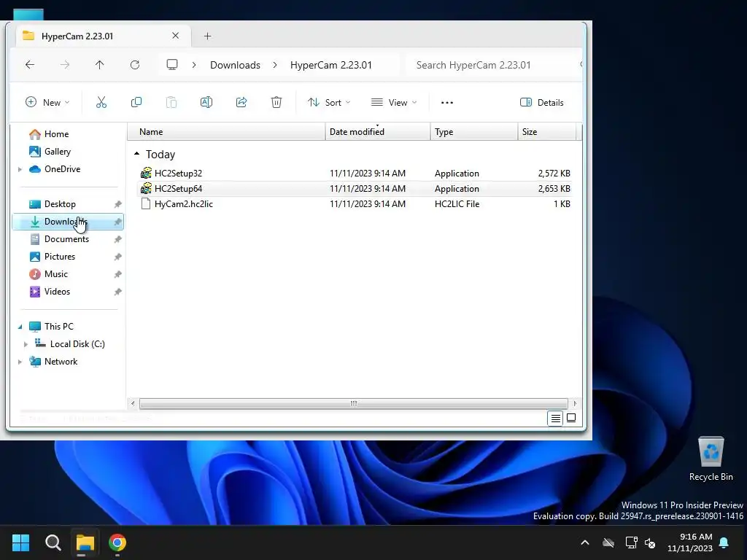Click the Date modified column header
The image size is (747, 560).
pos(378,132)
